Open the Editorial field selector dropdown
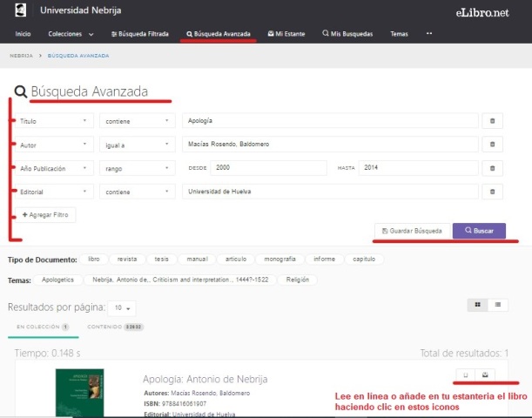 (54, 192)
